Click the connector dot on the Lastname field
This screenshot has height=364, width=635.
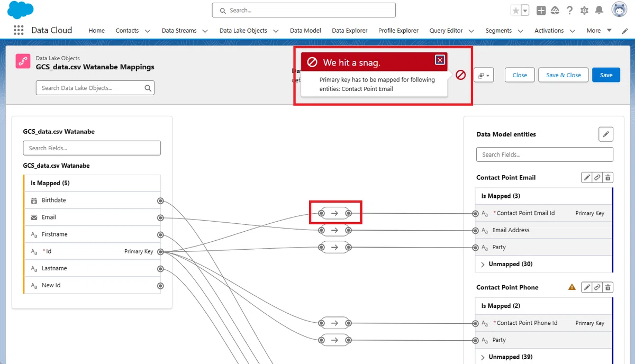coord(160,269)
